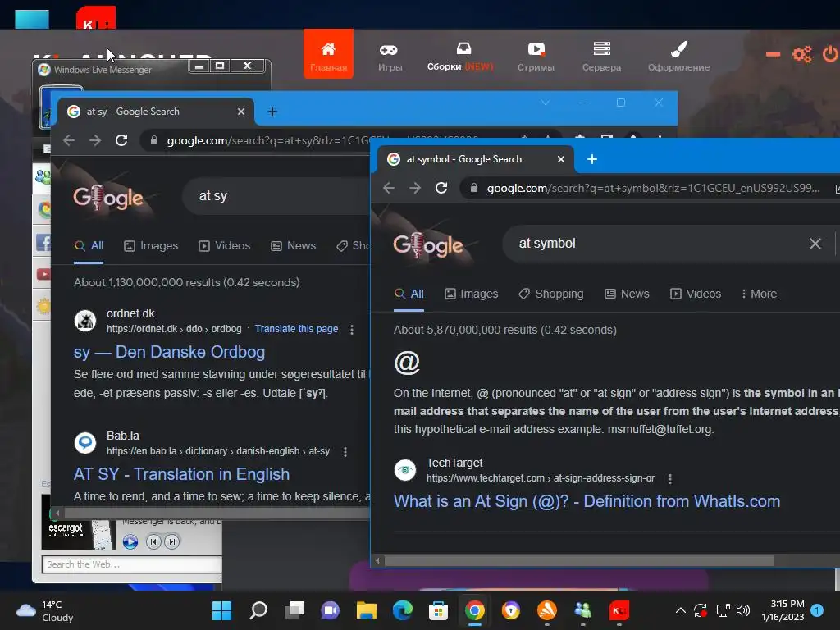Open Bab.la result options menu

[345, 452]
